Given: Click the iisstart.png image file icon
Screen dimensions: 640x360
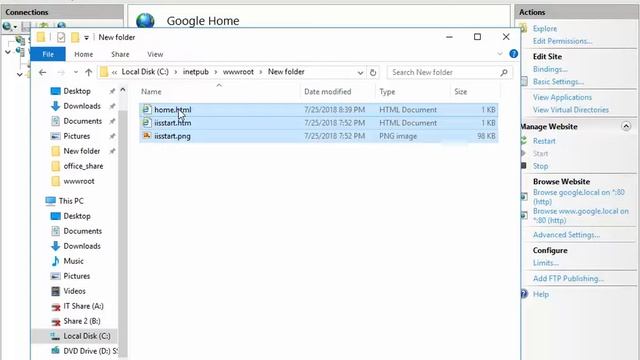Looking at the screenshot, I should coord(147,136).
